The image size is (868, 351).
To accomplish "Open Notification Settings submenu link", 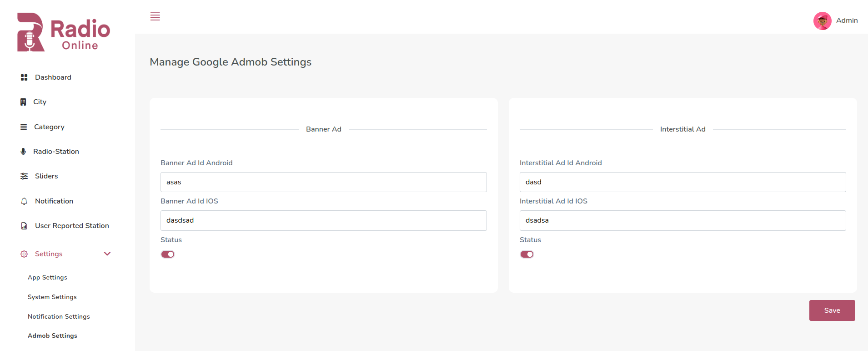I will (x=59, y=316).
